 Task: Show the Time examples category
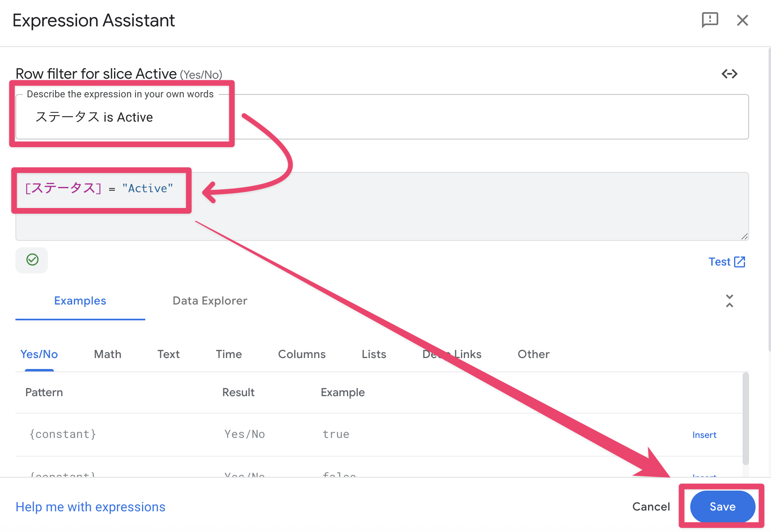(x=229, y=354)
